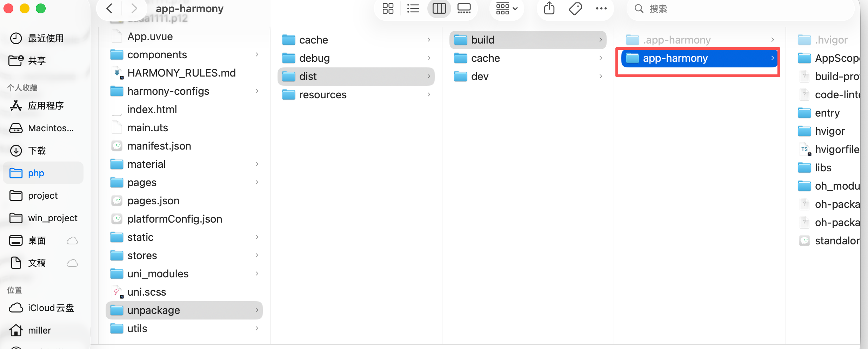868x349 pixels.
Task: Select the HARMONY_RULES.md file icon
Action: 117,73
